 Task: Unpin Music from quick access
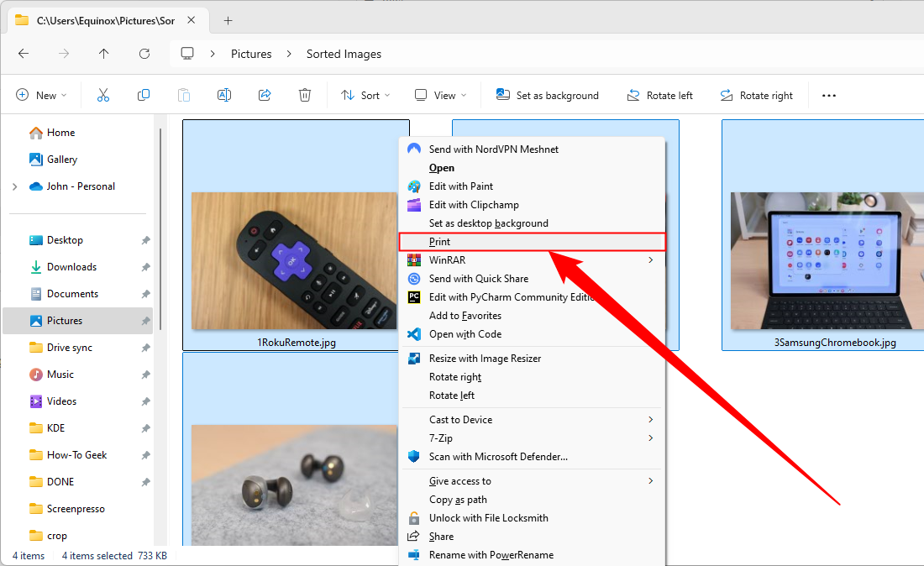145,375
